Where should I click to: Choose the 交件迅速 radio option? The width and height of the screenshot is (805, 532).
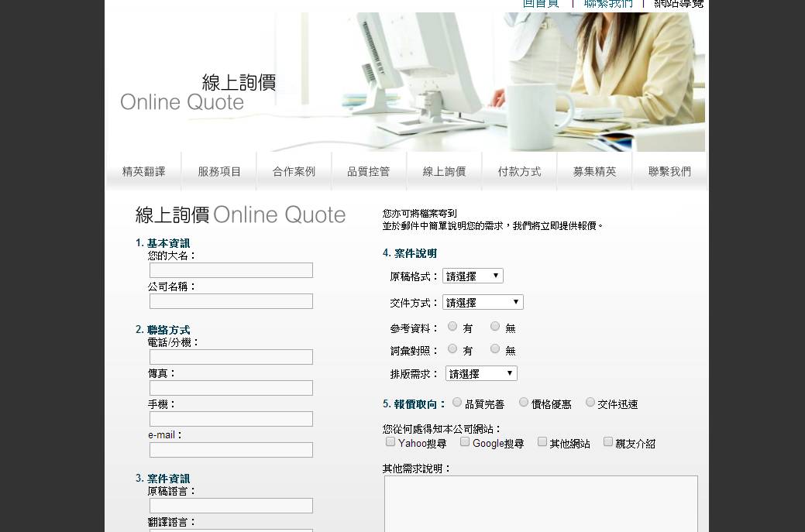(x=590, y=403)
